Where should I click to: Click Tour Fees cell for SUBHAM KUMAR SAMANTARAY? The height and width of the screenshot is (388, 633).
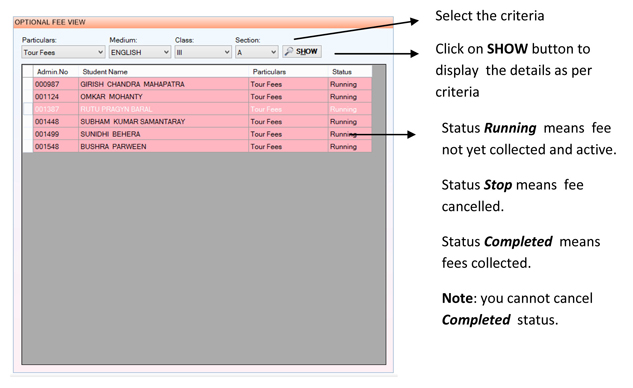[x=288, y=122]
